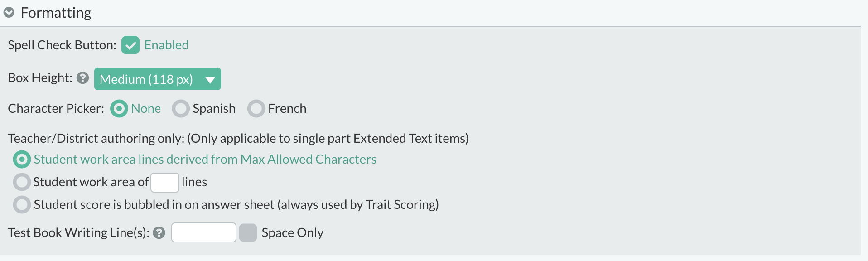Select Student score bubbled on answer sheet
This screenshot has width=868, height=261.
click(x=22, y=205)
